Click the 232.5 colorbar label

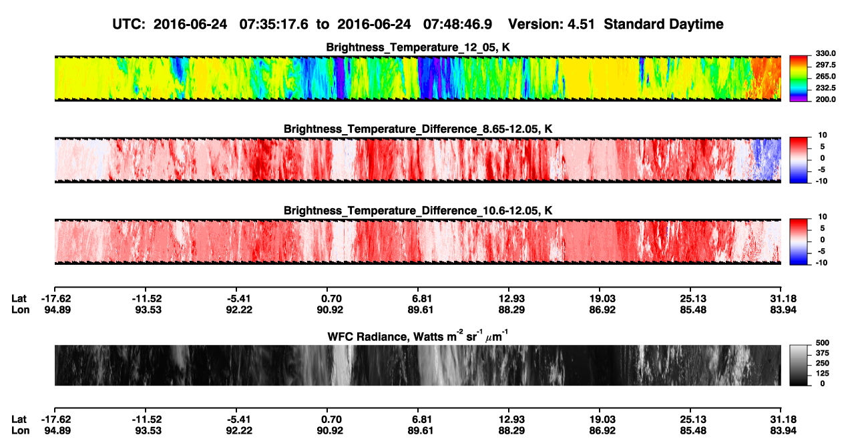[x=825, y=87]
